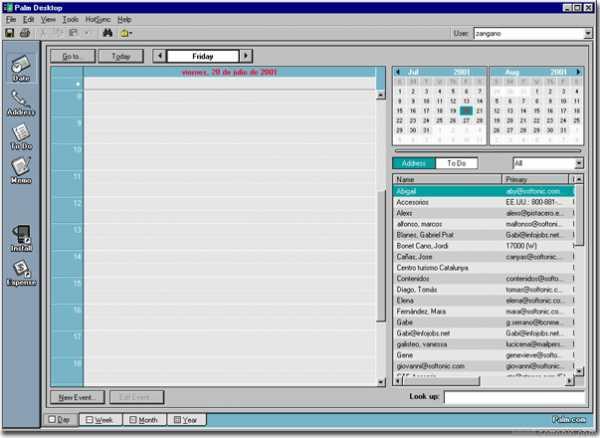Select the Elena contact row
Image resolution: width=600 pixels, height=438 pixels.
pyautogui.click(x=484, y=300)
